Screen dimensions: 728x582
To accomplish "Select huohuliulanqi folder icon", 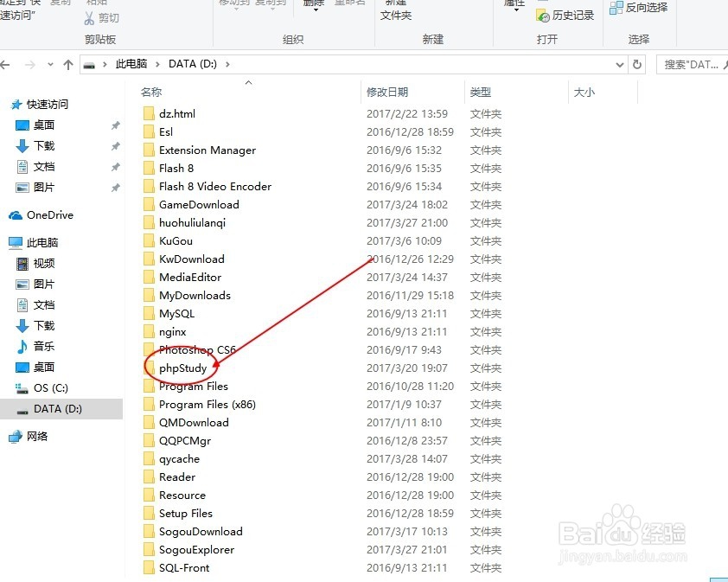I will 149,222.
